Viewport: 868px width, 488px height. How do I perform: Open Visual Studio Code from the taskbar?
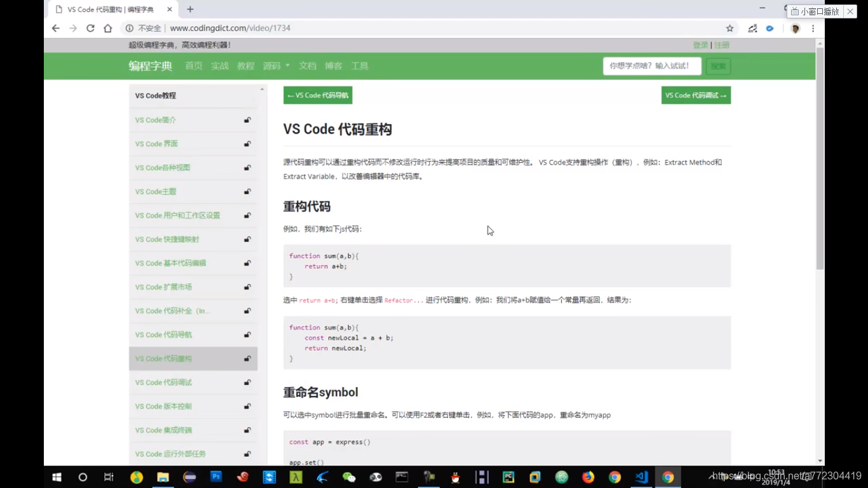[641, 477]
